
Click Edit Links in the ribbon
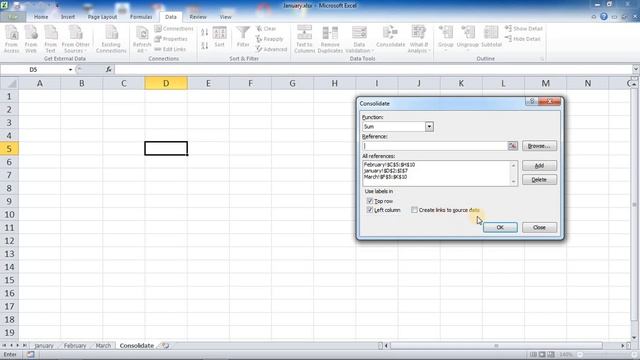(170, 49)
